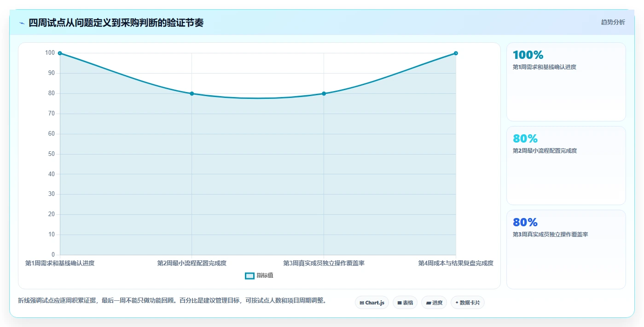Click card label 第1周需求和基线确认进度

pos(545,67)
